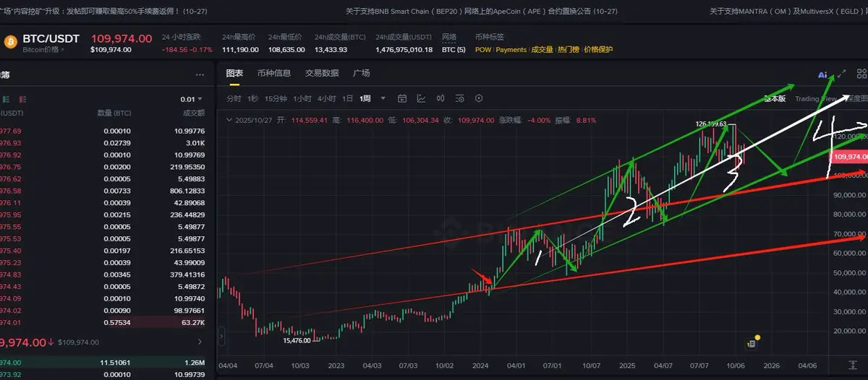Open the grid layout icon
This screenshot has height=380, width=868.
[x=861, y=74]
